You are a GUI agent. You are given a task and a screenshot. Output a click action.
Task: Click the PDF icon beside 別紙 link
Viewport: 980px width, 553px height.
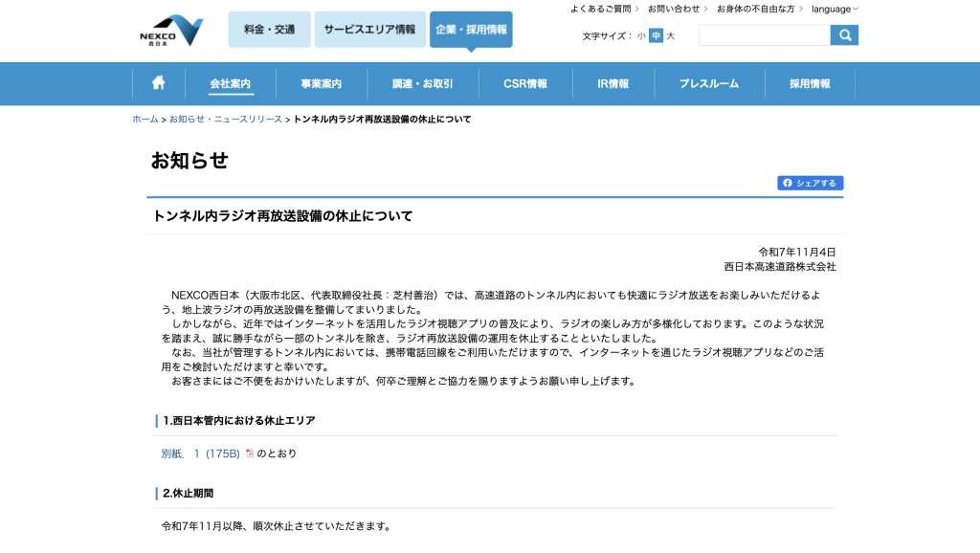(250, 453)
